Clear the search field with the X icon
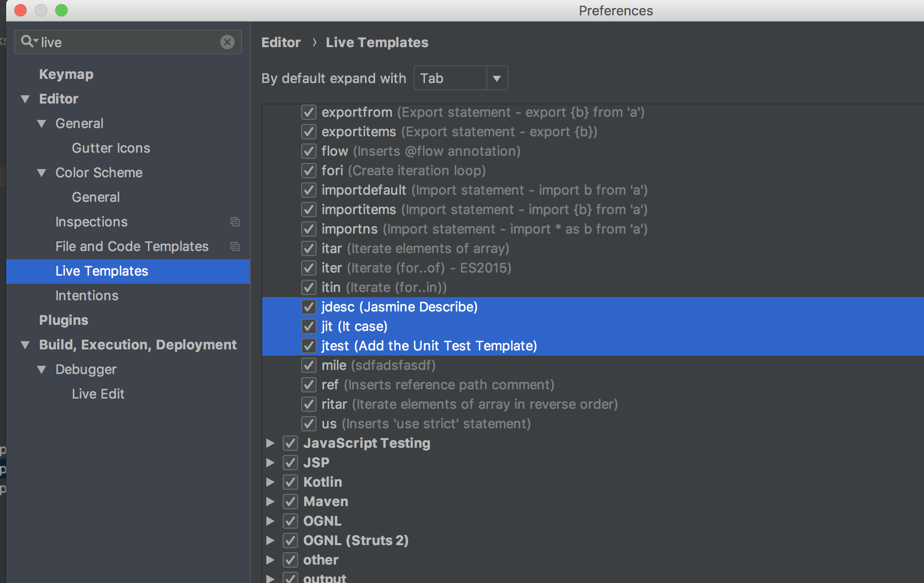Screen dimensions: 924x583 click(x=227, y=42)
